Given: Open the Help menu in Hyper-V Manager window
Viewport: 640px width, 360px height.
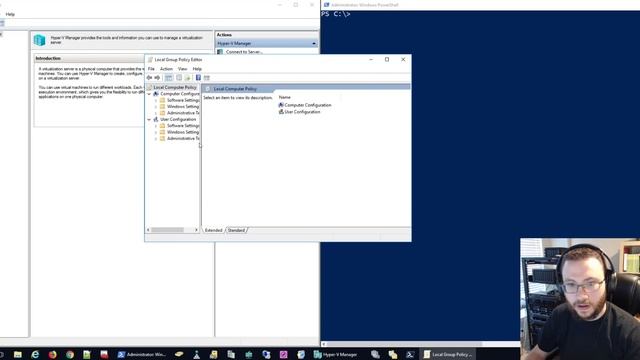Looking at the screenshot, I should pos(10,14).
